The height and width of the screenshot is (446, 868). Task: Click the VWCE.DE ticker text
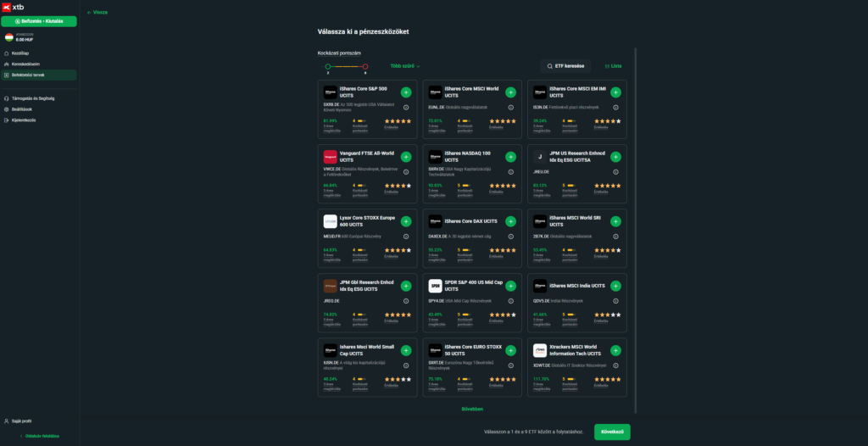331,169
